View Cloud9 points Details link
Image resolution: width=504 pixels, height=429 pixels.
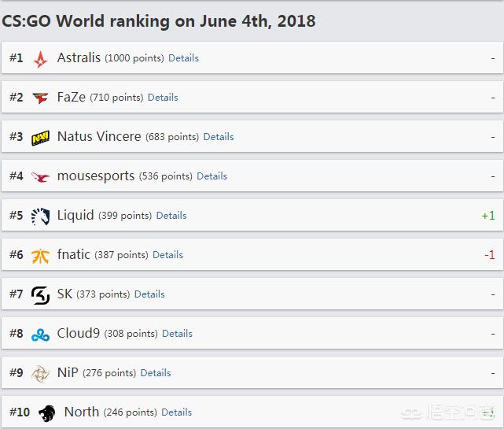(x=177, y=334)
